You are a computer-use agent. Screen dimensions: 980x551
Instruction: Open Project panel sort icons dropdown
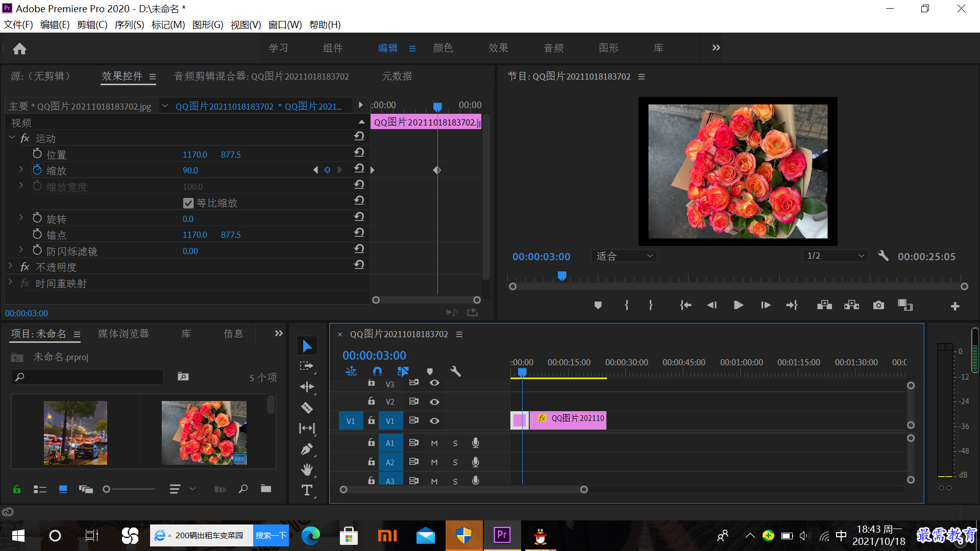(x=182, y=489)
